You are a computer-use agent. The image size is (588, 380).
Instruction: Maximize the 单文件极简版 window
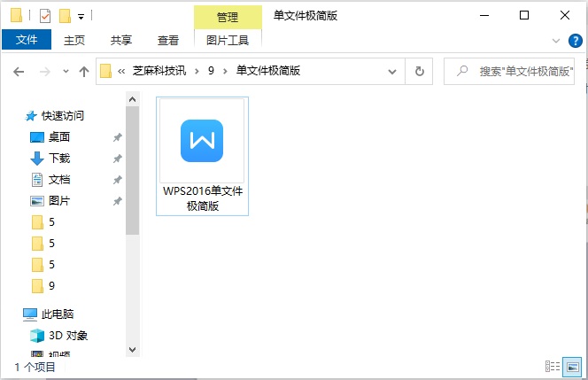click(524, 15)
